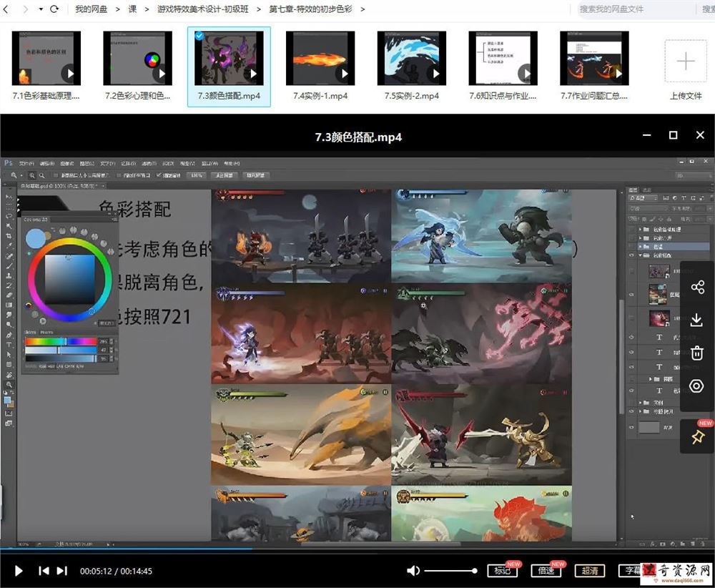Open Photoshop's 文件 menu in the video
715x588 pixels.
[x=26, y=163]
